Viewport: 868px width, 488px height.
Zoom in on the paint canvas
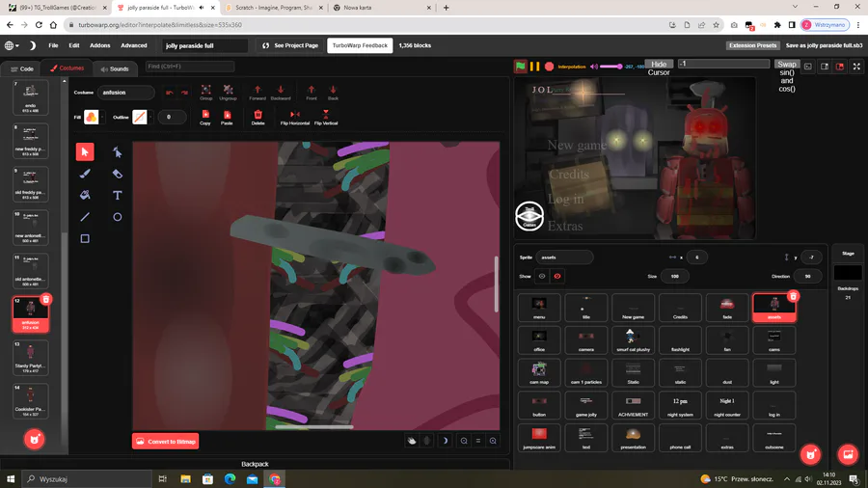(493, 441)
